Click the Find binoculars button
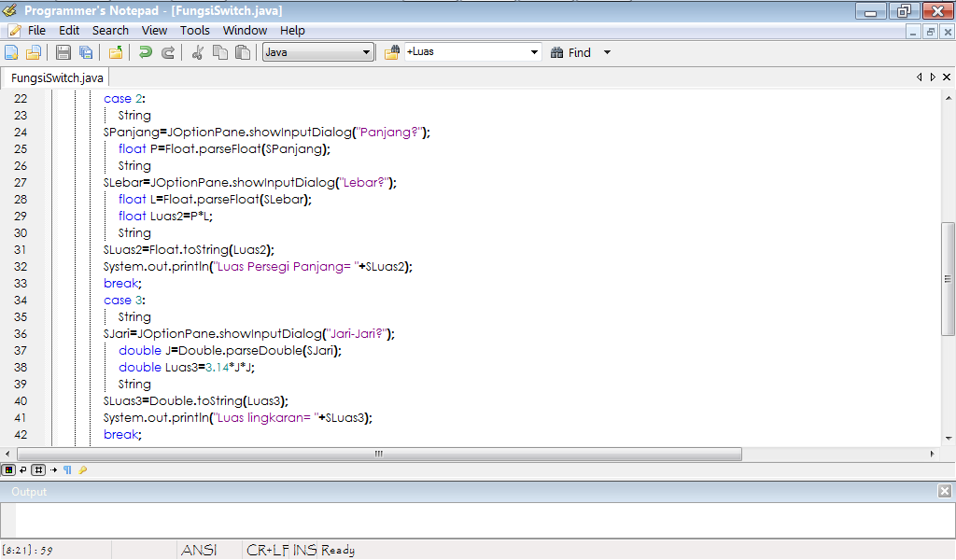Screen dimensions: 956x560 [x=570, y=53]
